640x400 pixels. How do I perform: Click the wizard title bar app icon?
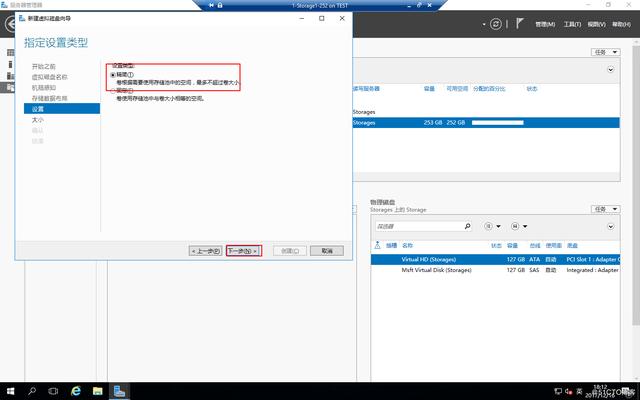pos(22,18)
